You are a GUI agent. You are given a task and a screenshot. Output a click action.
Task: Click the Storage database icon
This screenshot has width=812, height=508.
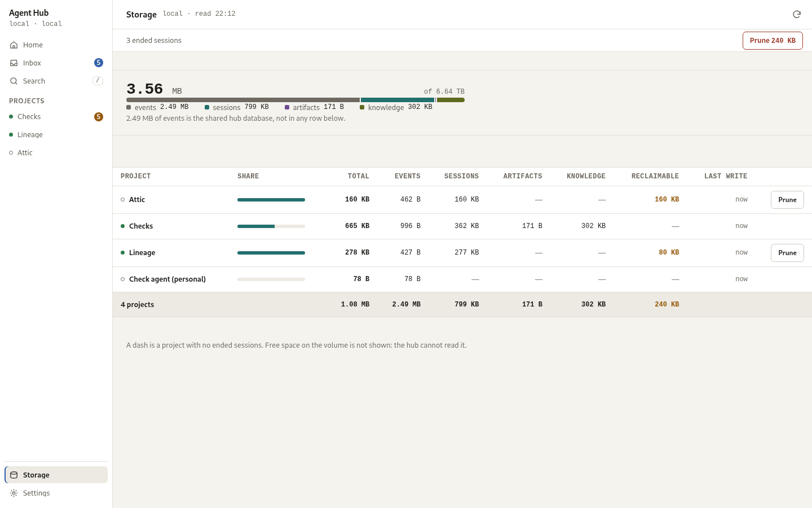(14, 475)
